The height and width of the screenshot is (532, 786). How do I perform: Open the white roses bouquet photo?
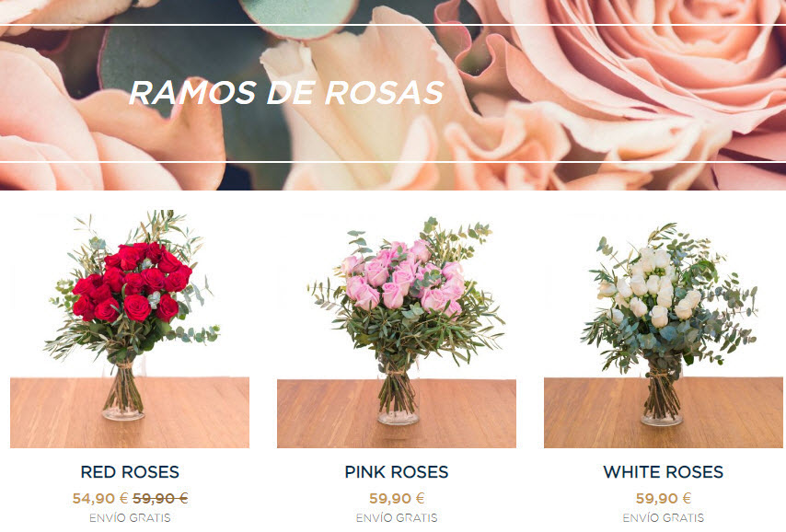[x=664, y=329]
